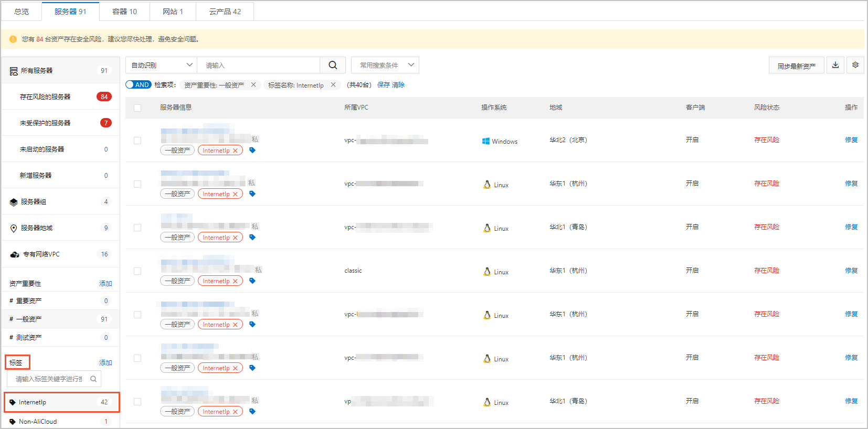Switch to the 网站 1 tab
The width and height of the screenshot is (868, 429).
pyautogui.click(x=173, y=12)
